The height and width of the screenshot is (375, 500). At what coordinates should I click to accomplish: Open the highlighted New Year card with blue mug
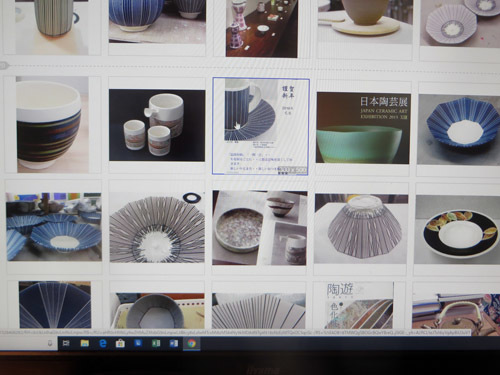pyautogui.click(x=261, y=126)
